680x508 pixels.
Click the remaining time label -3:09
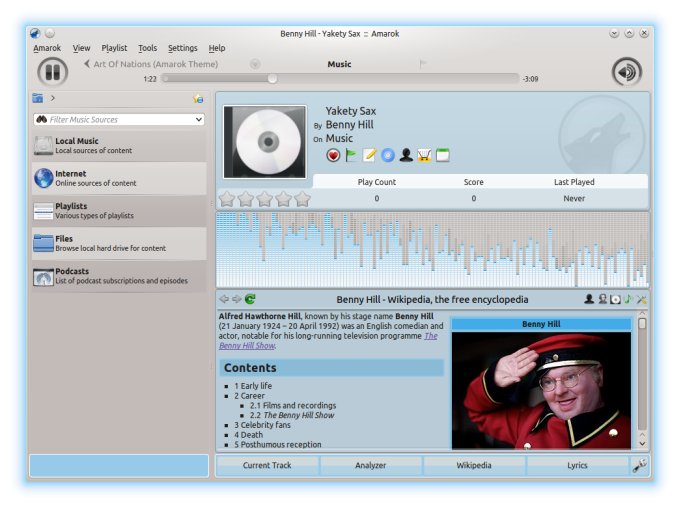tap(530, 79)
